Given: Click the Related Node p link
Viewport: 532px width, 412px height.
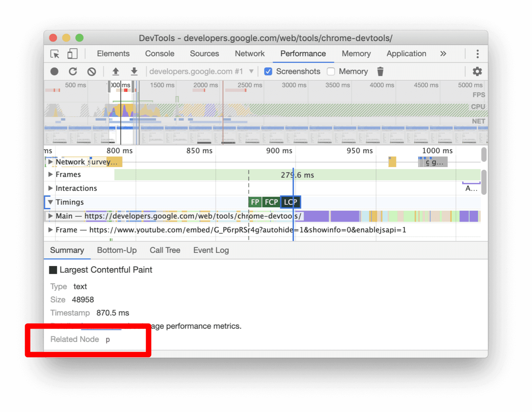Looking at the screenshot, I should [x=108, y=339].
